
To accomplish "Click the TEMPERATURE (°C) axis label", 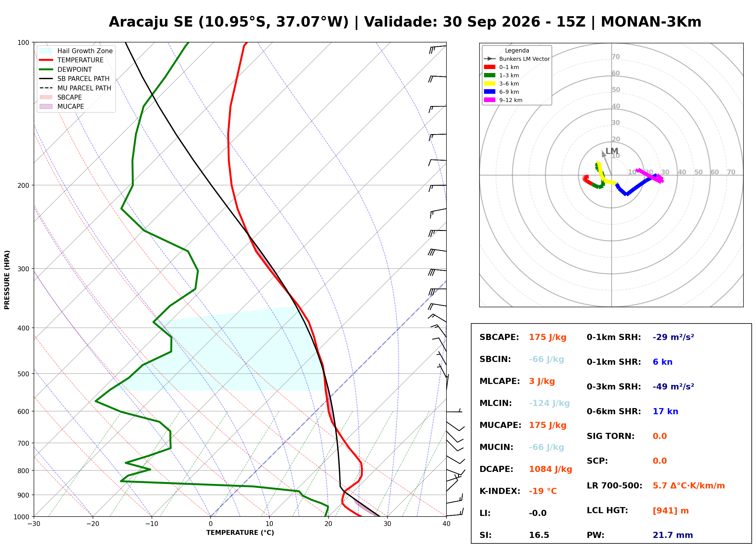I will click(x=240, y=533).
